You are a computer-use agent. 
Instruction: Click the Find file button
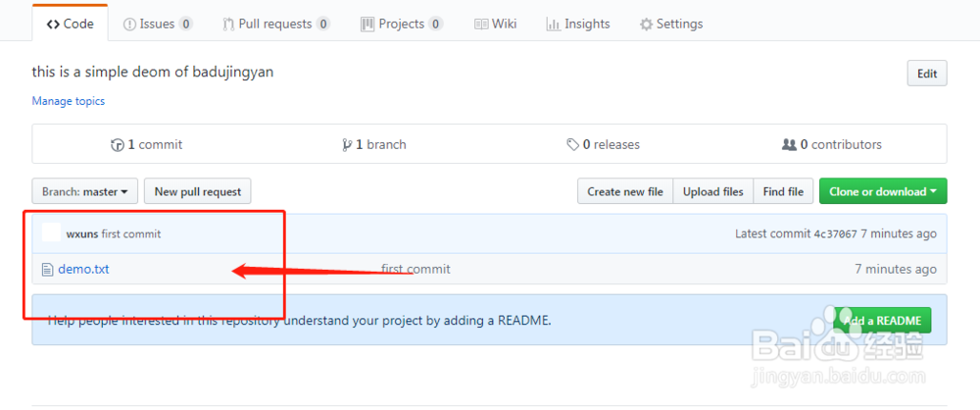click(783, 191)
